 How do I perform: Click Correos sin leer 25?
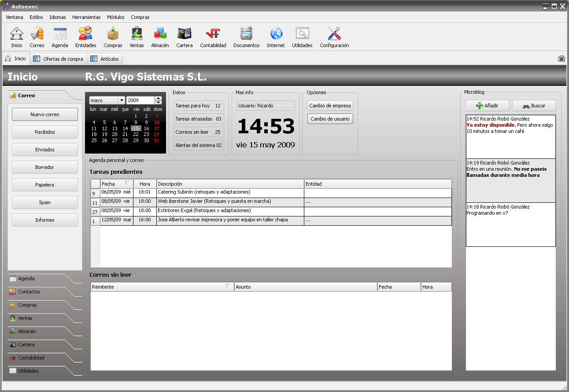(x=199, y=132)
